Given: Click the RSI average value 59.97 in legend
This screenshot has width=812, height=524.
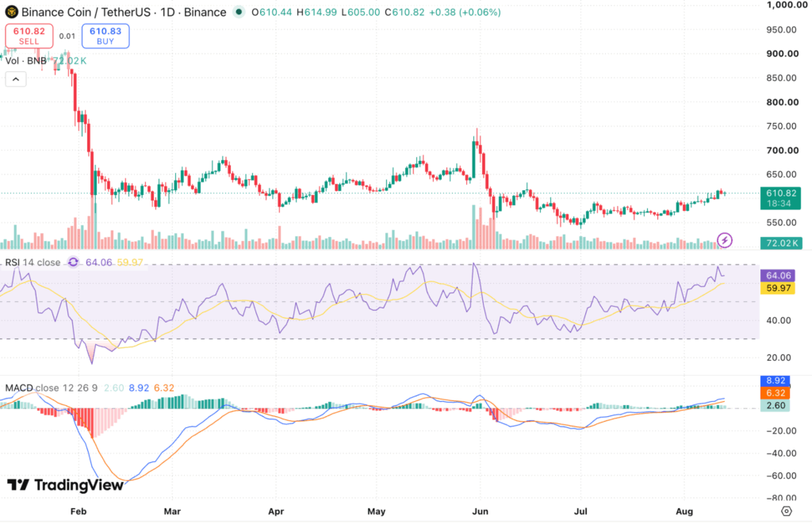Looking at the screenshot, I should 129,262.
